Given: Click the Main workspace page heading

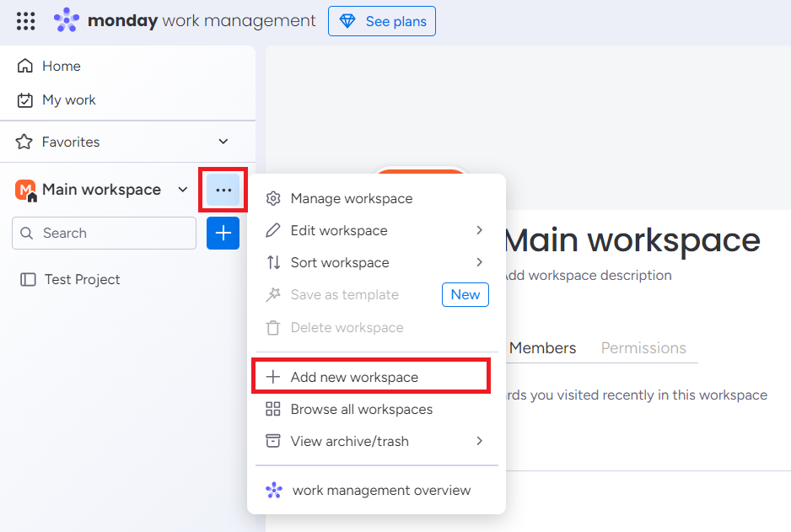Looking at the screenshot, I should point(632,240).
